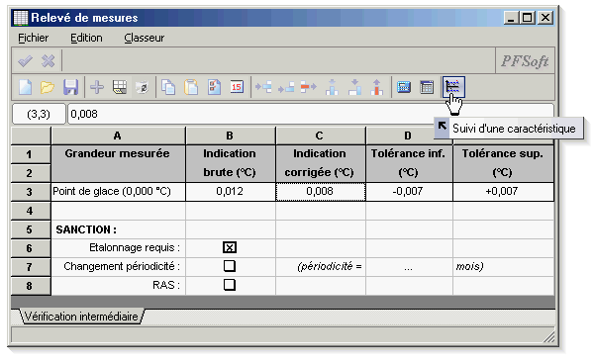Click the 'Etalonnage requis :' label cell
594x364 pixels.
(x=118, y=248)
